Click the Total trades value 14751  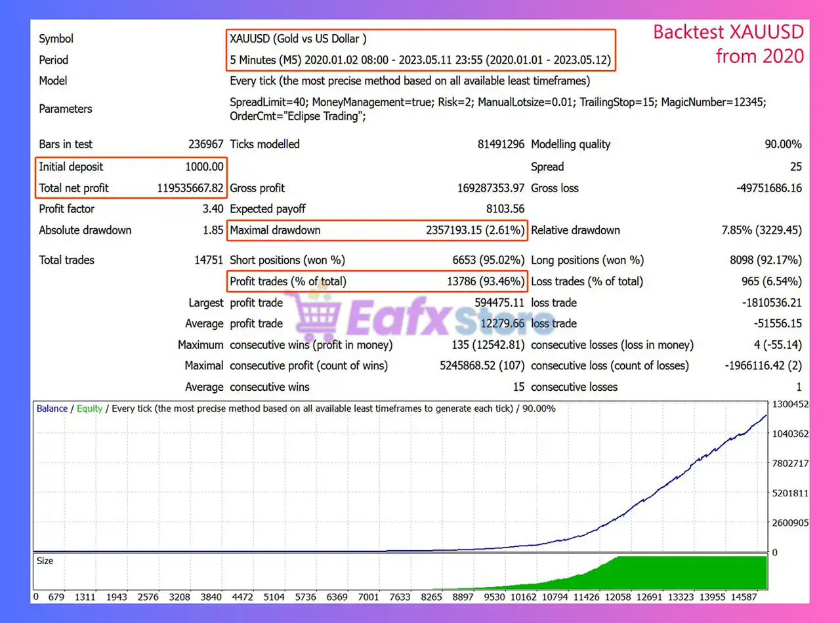point(209,260)
